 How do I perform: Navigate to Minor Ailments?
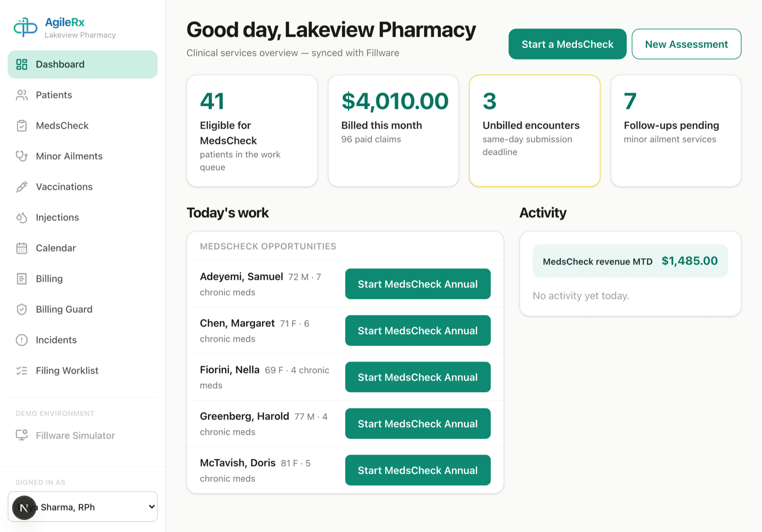pos(82,156)
